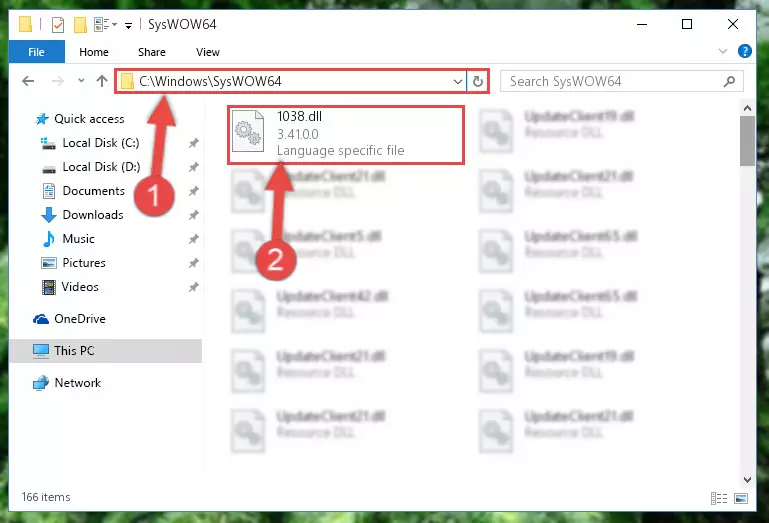Open Local Disk (C:) in sidebar
Screen dimensions: 769x523
click(101, 143)
